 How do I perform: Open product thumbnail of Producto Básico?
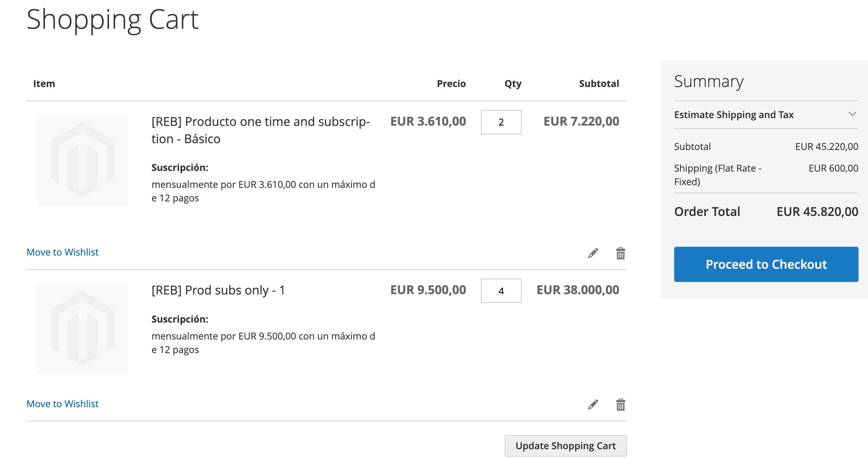[x=82, y=160]
